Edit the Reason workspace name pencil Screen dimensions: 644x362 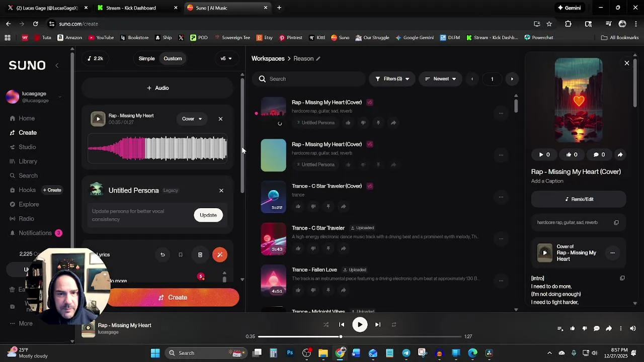tap(318, 59)
